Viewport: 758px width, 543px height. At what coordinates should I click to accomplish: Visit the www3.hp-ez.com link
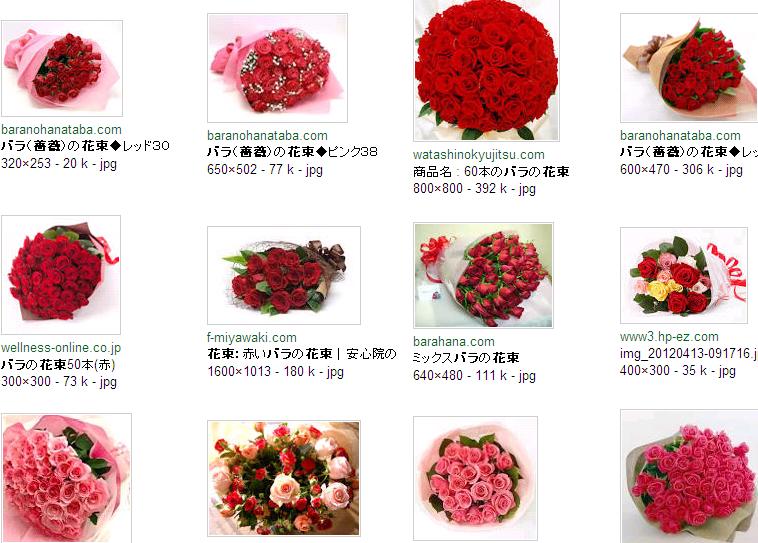[x=670, y=337]
